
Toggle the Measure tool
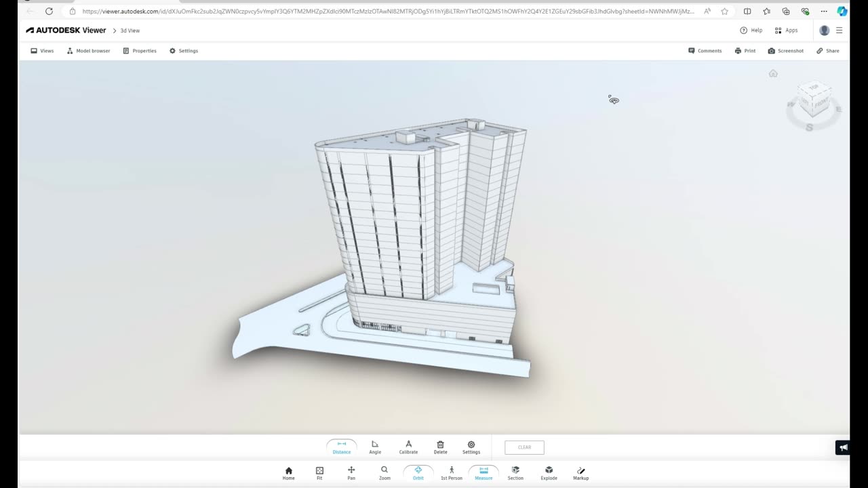point(484,473)
